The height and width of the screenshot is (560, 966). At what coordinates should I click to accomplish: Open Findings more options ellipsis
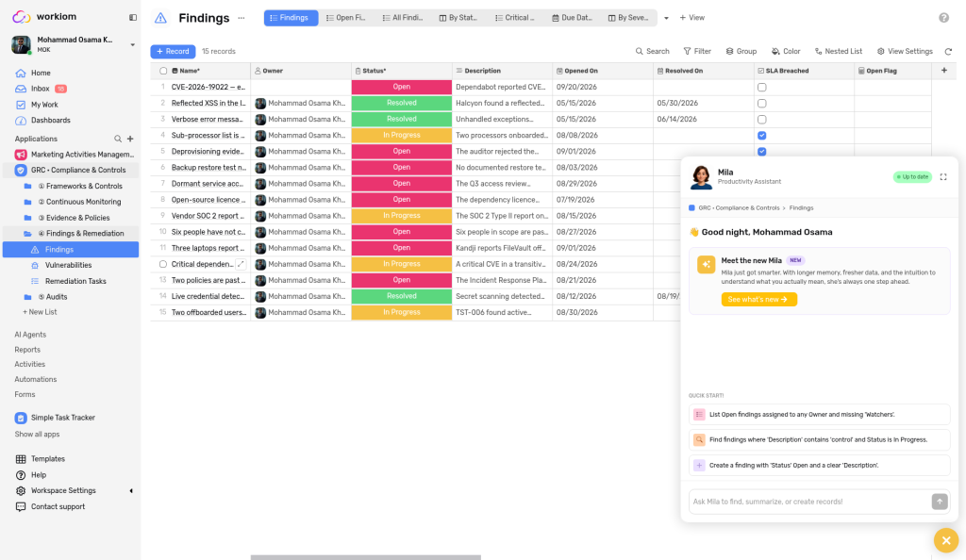point(241,18)
